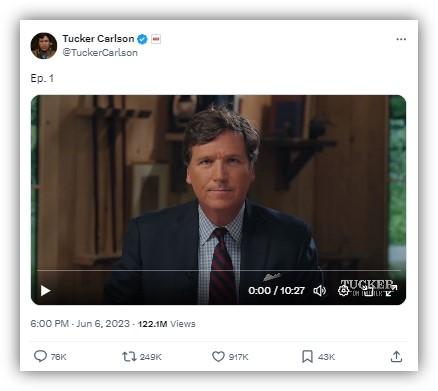Image resolution: width=438 pixels, height=391 pixels.
Task: Click the 6:00 PM · Jun 6, 2023 timestamp
Action: (80, 324)
